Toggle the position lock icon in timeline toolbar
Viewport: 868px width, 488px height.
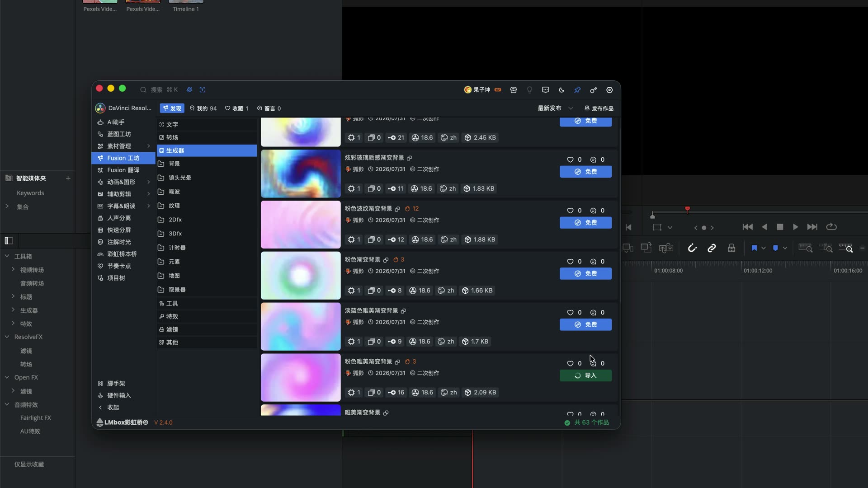[x=731, y=248]
